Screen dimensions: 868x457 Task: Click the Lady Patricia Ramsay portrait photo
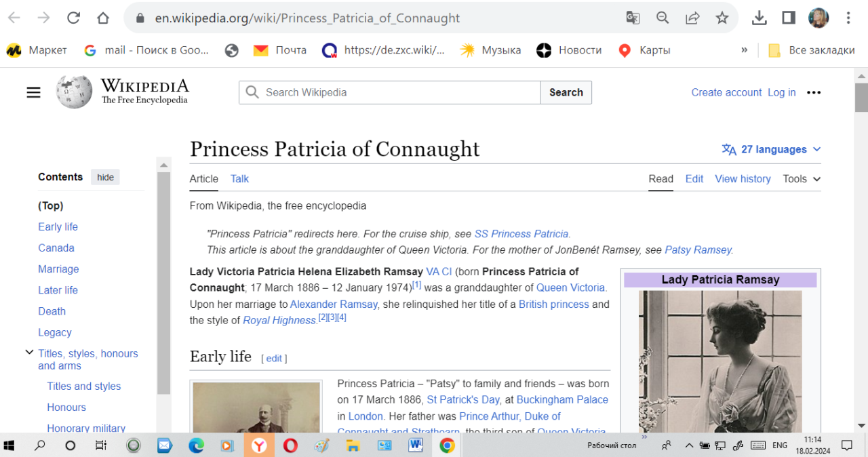(720, 359)
